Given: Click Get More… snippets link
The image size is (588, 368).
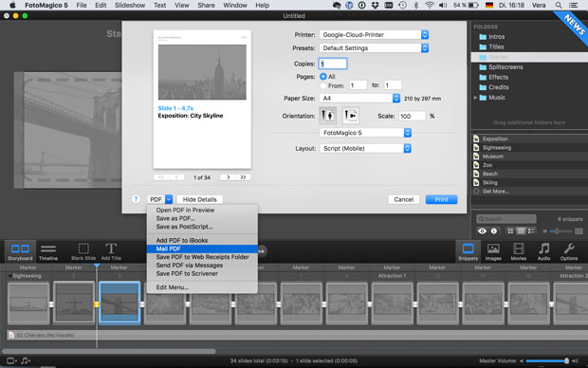Looking at the screenshot, I should pyautogui.click(x=496, y=192).
